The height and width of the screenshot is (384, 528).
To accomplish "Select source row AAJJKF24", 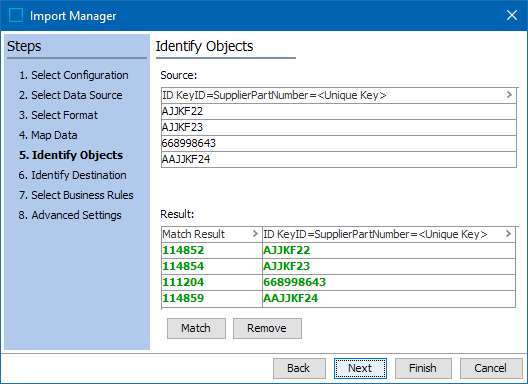I will coord(339,159).
